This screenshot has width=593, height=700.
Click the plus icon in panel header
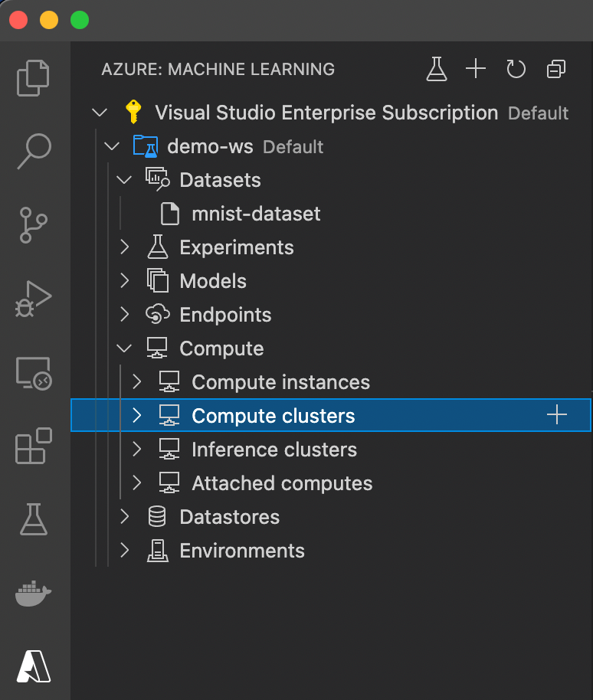[476, 69]
